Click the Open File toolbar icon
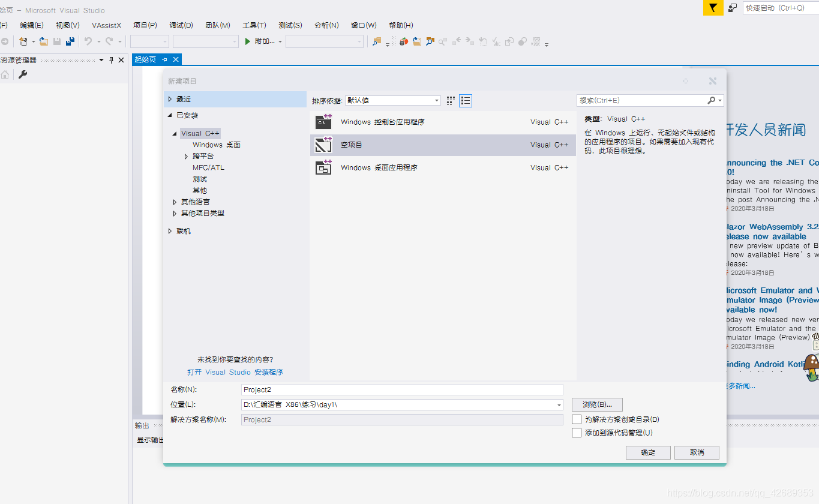819x504 pixels. click(x=44, y=41)
